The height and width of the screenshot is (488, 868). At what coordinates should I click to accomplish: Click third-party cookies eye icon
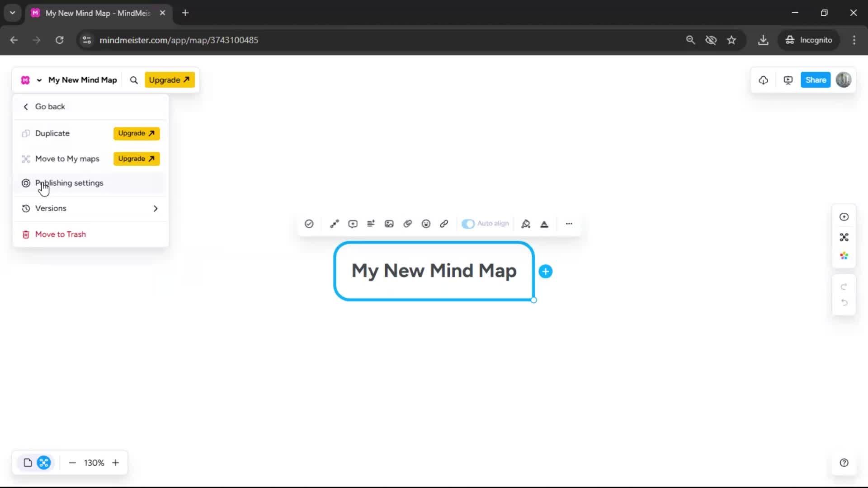pyautogui.click(x=711, y=40)
